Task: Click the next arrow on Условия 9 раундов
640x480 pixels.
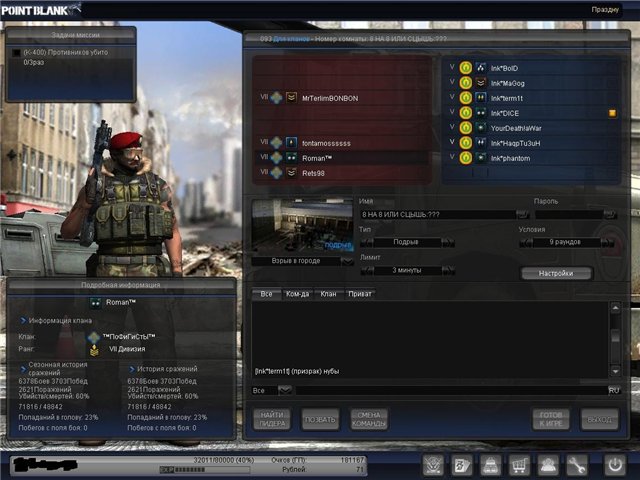Action: point(606,242)
